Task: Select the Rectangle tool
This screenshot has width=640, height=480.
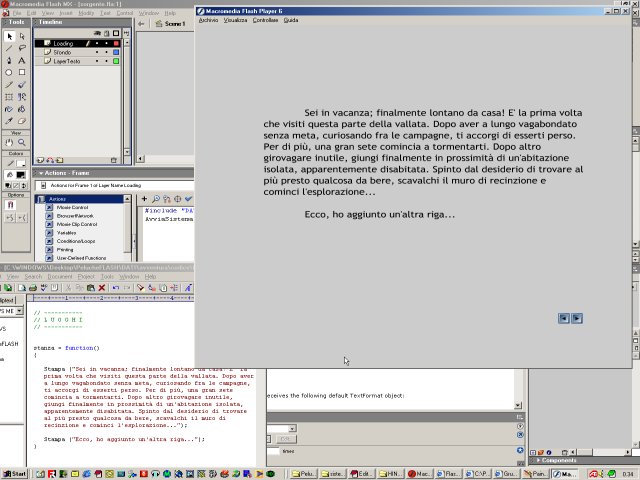Action: 22,72
